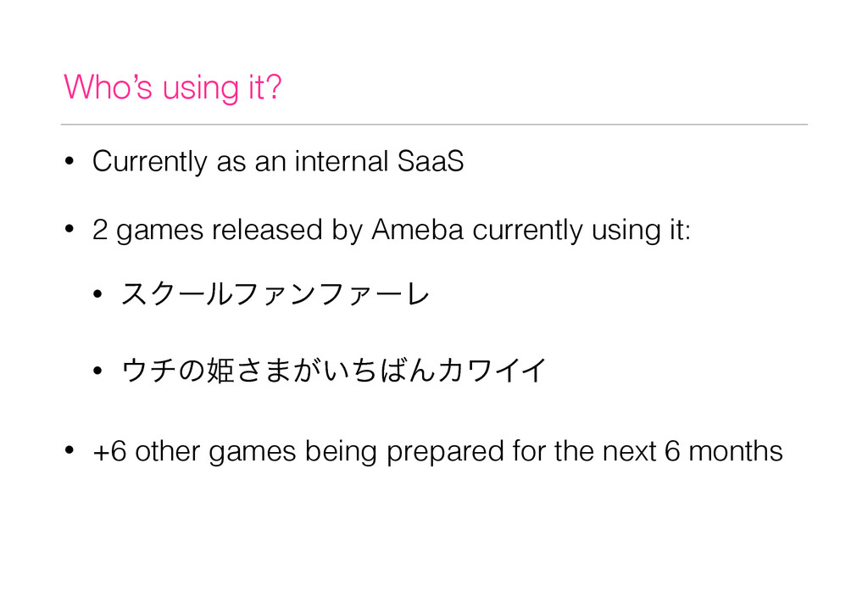The image size is (868, 614).
Task: Click the "+6 other games being prepared" line
Action: [437, 451]
